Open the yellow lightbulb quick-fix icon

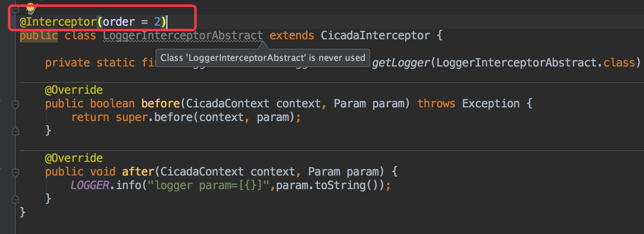coord(30,8)
